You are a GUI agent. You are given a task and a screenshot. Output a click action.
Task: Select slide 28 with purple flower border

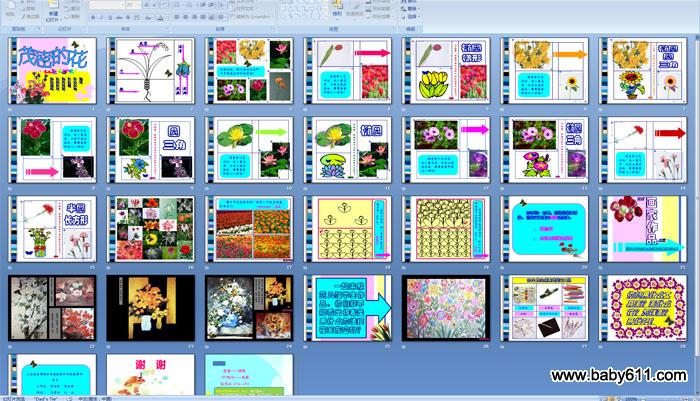click(x=643, y=308)
